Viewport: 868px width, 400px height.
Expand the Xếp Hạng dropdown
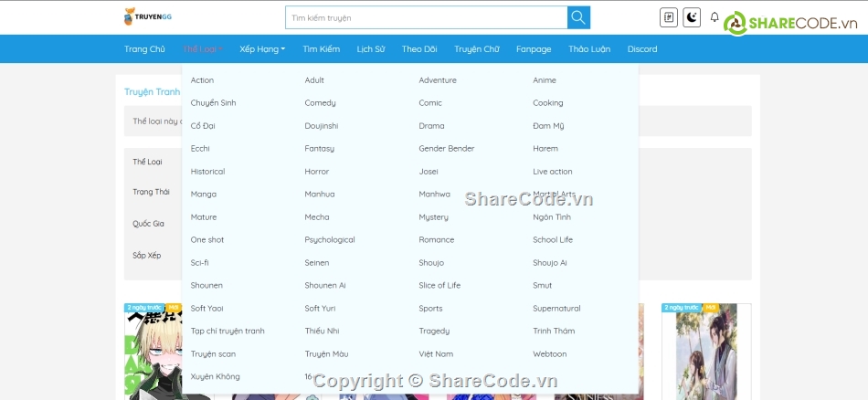(x=262, y=49)
